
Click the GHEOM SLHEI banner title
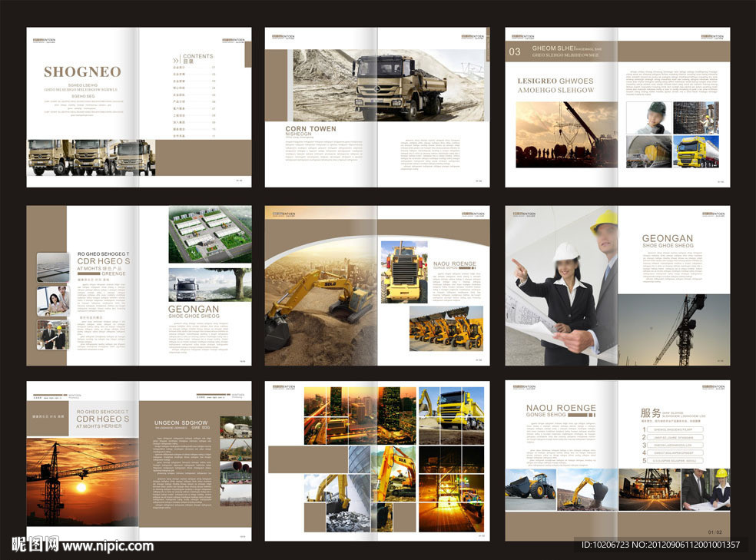coord(553,48)
